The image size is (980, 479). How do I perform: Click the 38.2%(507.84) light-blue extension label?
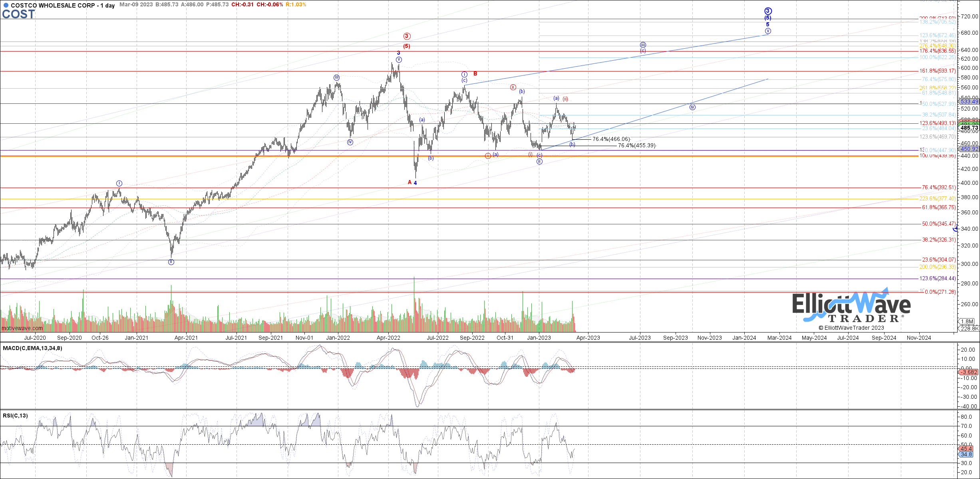939,115
